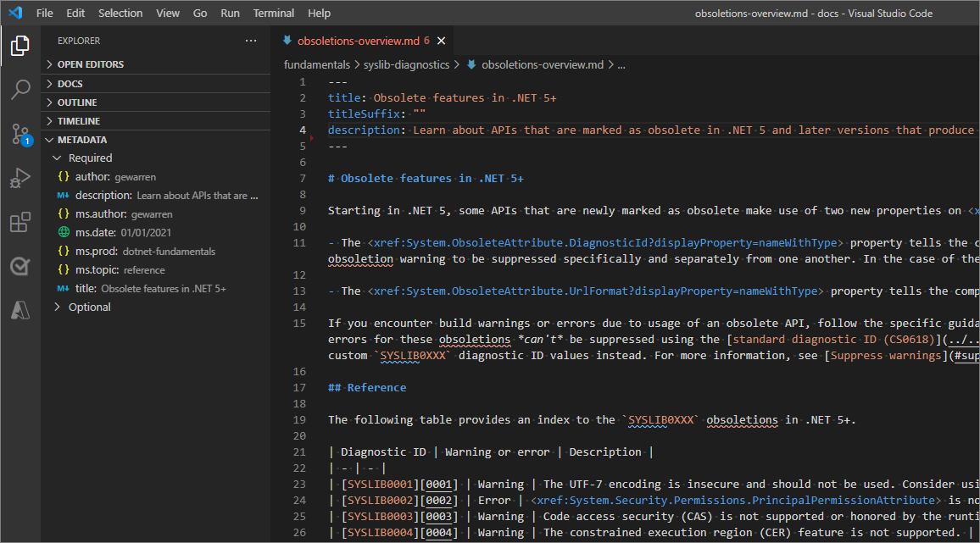This screenshot has width=980, height=543.
Task: Click the braces icon beside ms.author
Action: pos(63,213)
